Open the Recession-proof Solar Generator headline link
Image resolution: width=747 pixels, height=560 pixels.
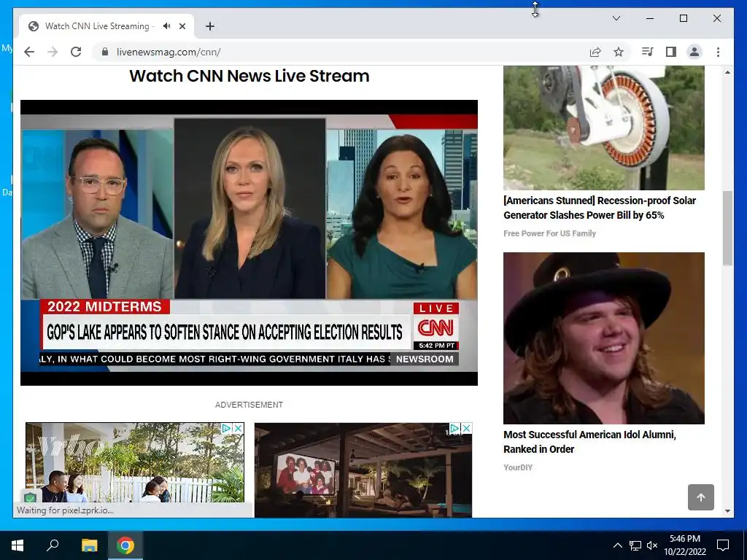point(600,208)
